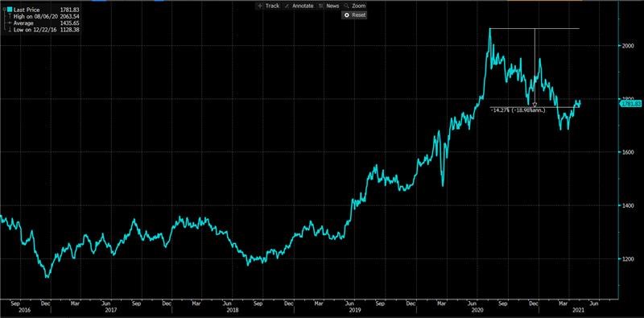Viewport: 644px width, 318px height.
Task: Click the 1600 price axis label
Action: click(628, 152)
